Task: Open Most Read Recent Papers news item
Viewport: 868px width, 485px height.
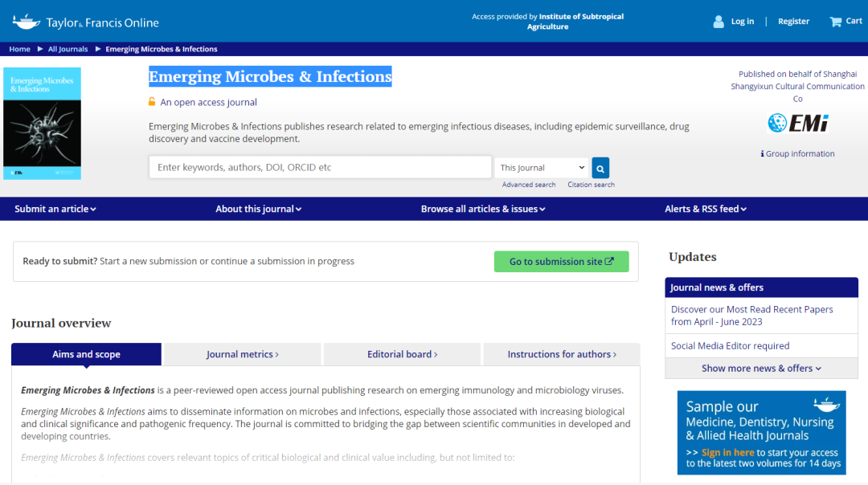Action: 751,316
